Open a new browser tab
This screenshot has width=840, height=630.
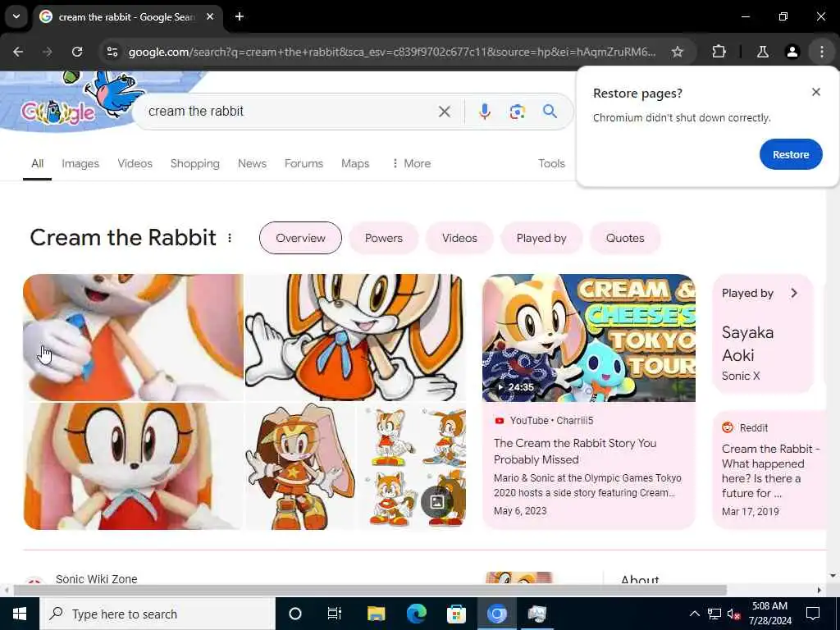pyautogui.click(x=240, y=16)
